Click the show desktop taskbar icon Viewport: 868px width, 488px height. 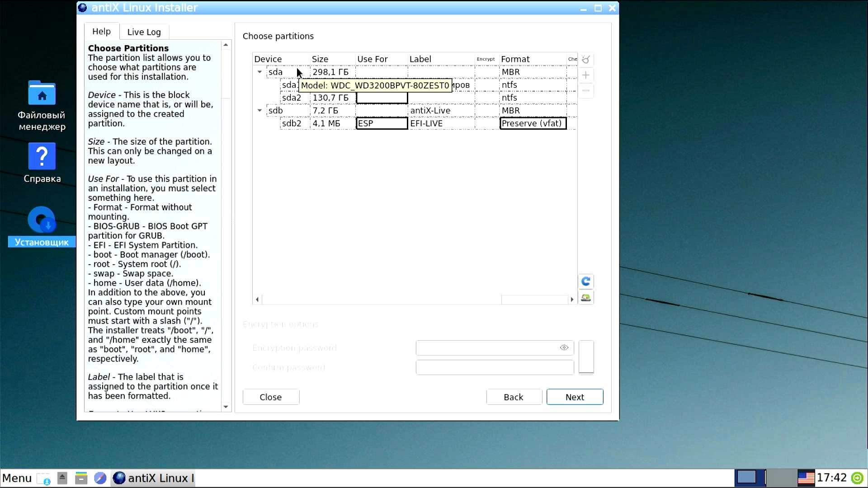(44, 478)
